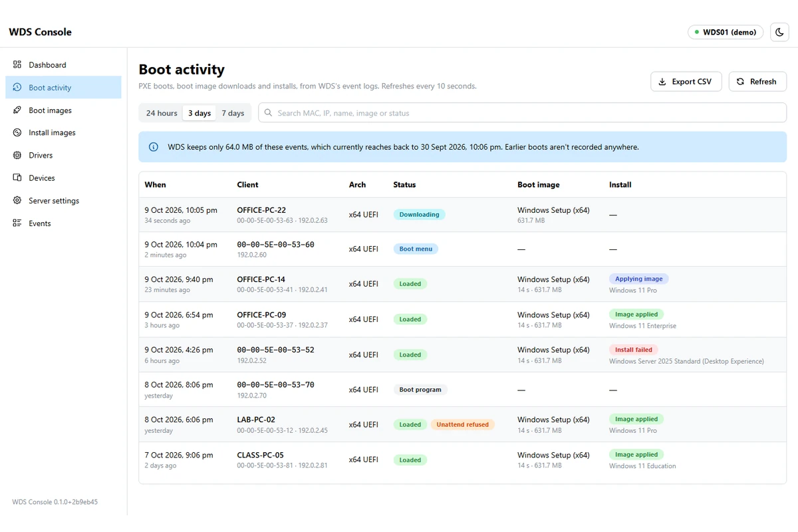Focus the Search MAC, IP, name field
The image size is (798, 532).
coord(522,113)
